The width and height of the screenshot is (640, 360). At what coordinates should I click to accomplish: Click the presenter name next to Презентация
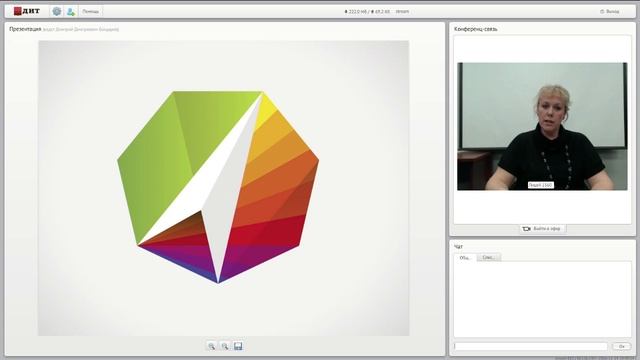click(81, 29)
